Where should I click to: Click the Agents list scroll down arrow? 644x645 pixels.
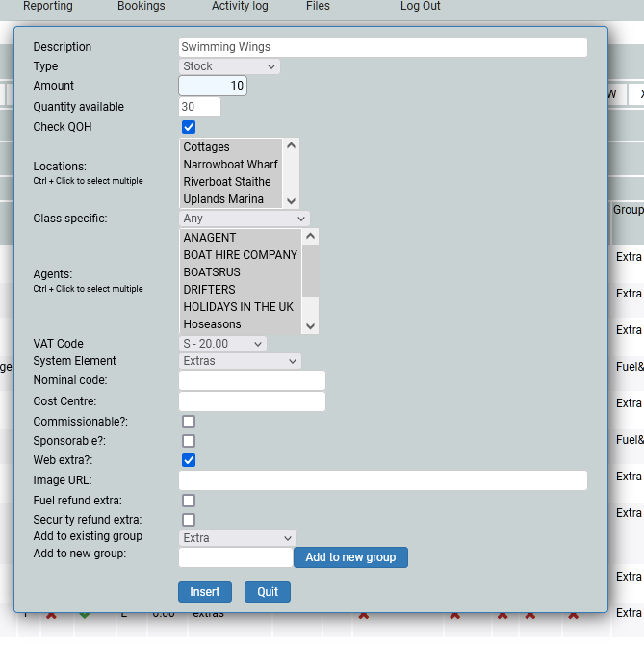click(310, 326)
